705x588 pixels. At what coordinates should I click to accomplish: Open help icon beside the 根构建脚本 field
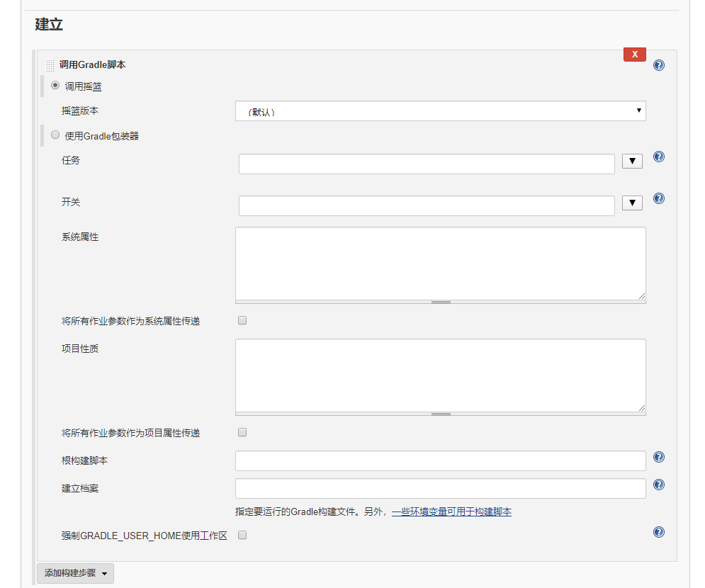(x=659, y=457)
